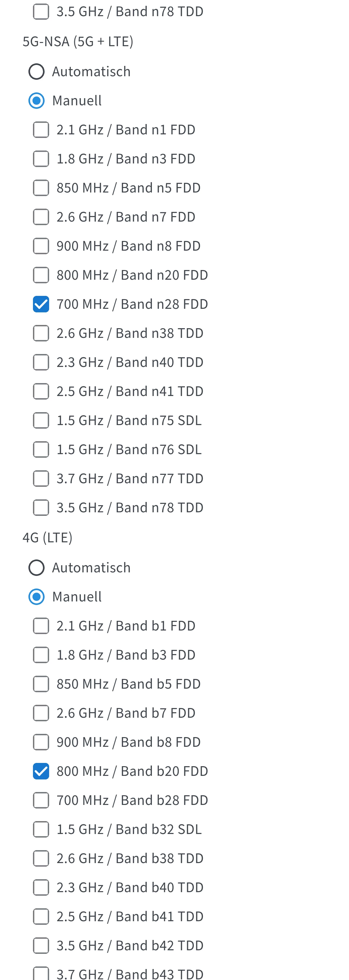
Task: Tick 850 MHz / Band n5 FDD
Action: click(41, 188)
